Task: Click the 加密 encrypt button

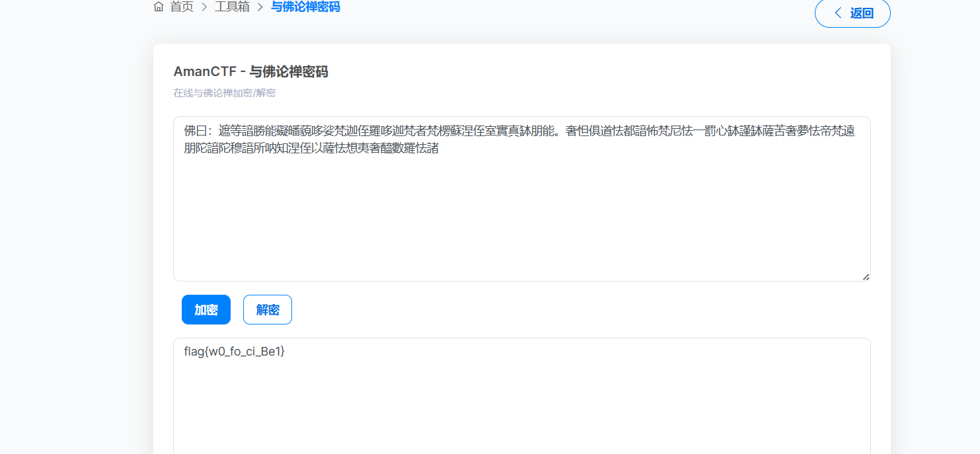Action: coord(206,310)
